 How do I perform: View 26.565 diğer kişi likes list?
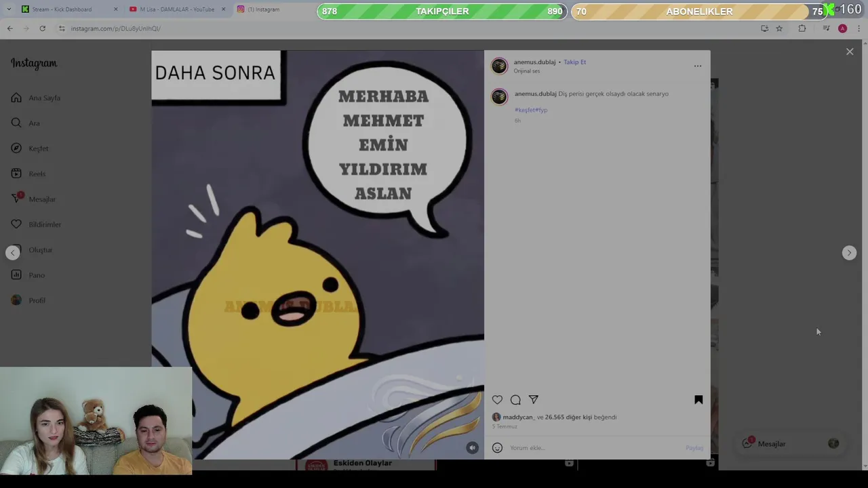[568, 417]
